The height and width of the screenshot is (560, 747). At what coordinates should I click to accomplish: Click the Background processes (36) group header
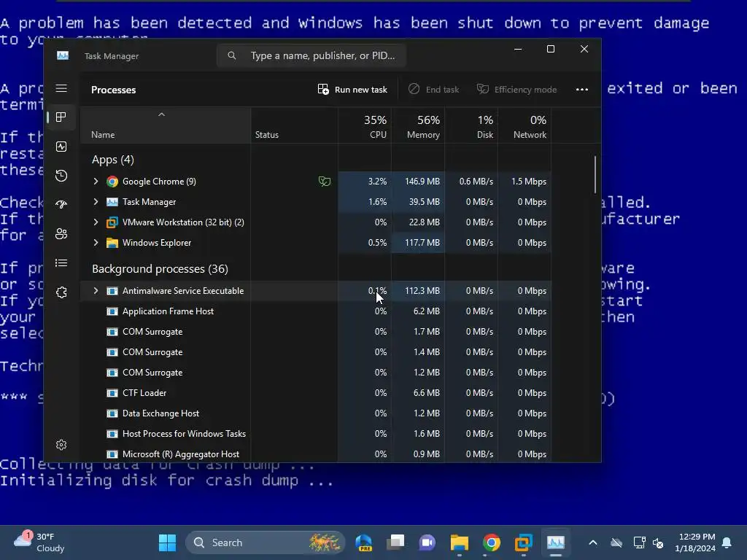pyautogui.click(x=160, y=269)
